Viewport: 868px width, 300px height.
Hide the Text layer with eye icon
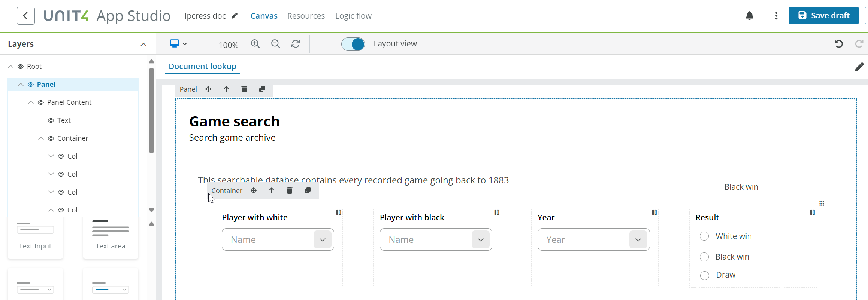click(51, 120)
